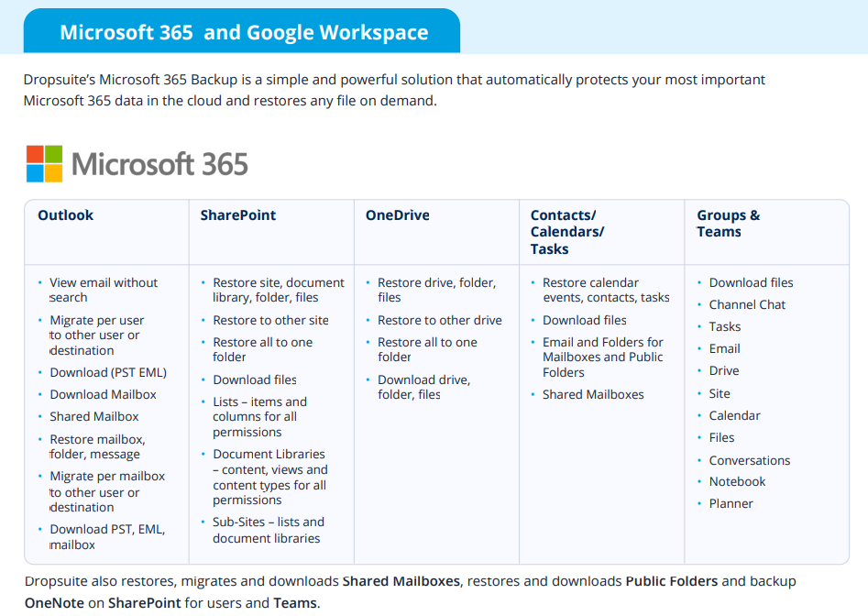The image size is (868, 616).
Task: Click 'Sub-Sites – lists and document libraries'
Action: (x=269, y=530)
